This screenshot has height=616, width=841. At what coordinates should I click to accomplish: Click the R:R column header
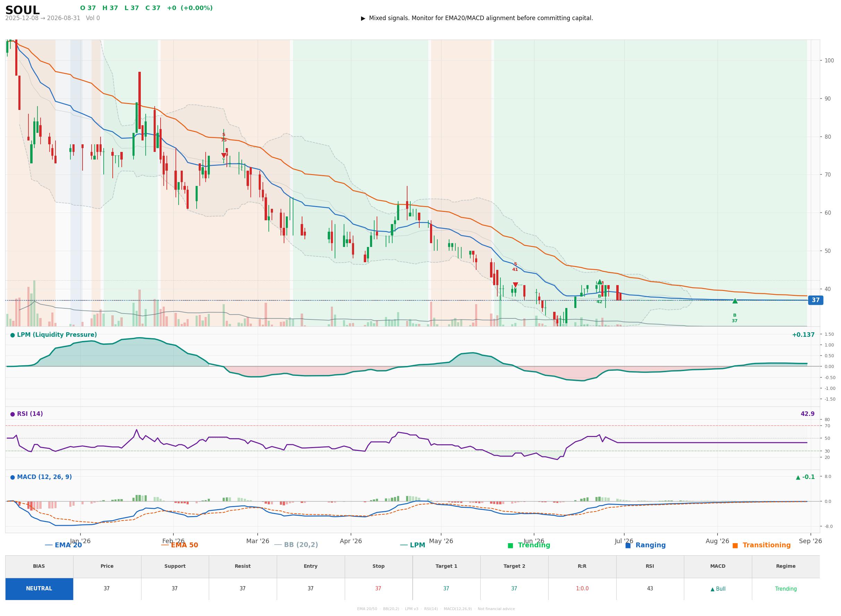point(582,566)
